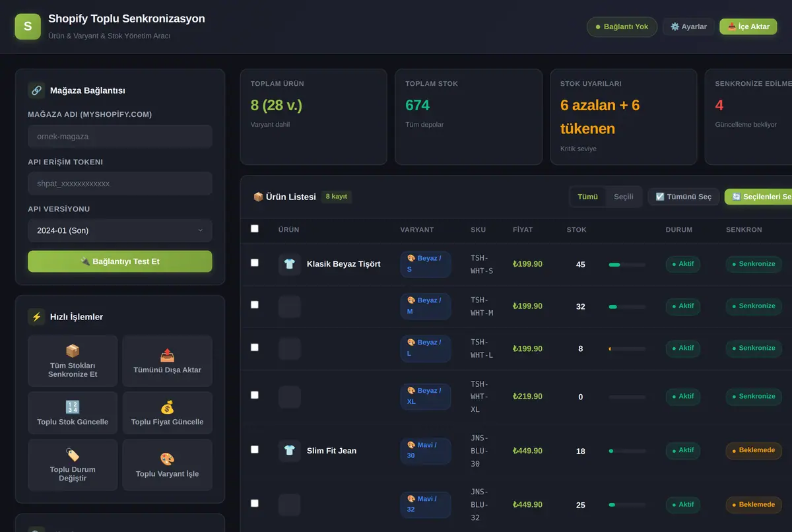Click the Senkronize badge for TSH-WHT-XL

tap(754, 397)
